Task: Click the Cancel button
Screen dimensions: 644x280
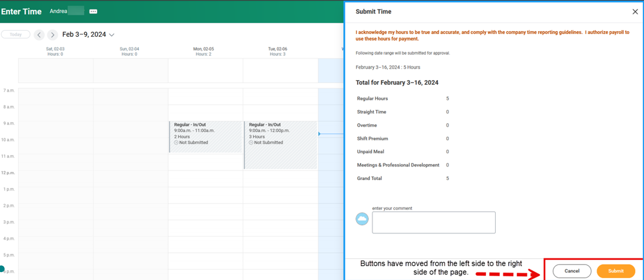Action: pyautogui.click(x=572, y=271)
